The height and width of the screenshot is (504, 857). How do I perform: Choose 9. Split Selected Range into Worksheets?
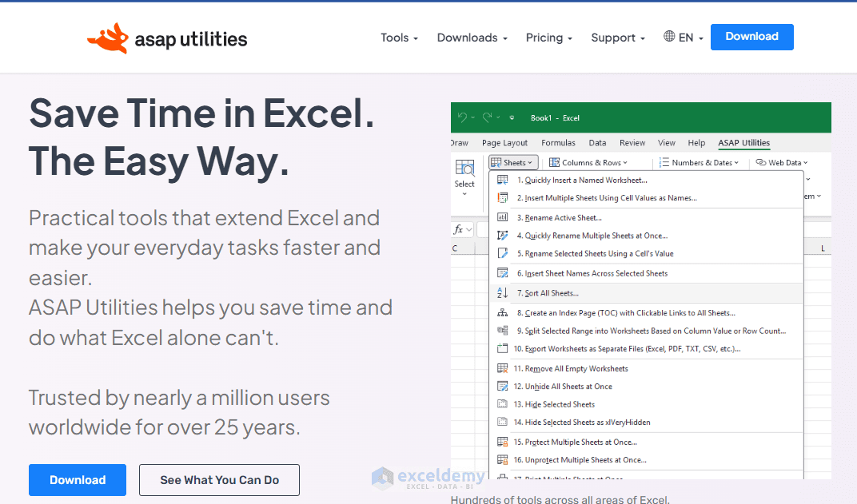point(647,331)
